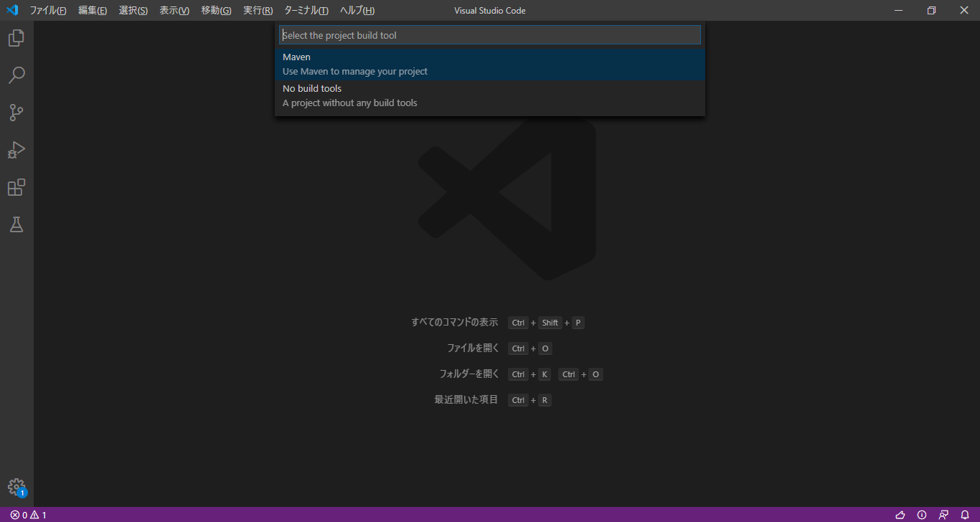Open the ファイル(F) menu

pyautogui.click(x=48, y=11)
